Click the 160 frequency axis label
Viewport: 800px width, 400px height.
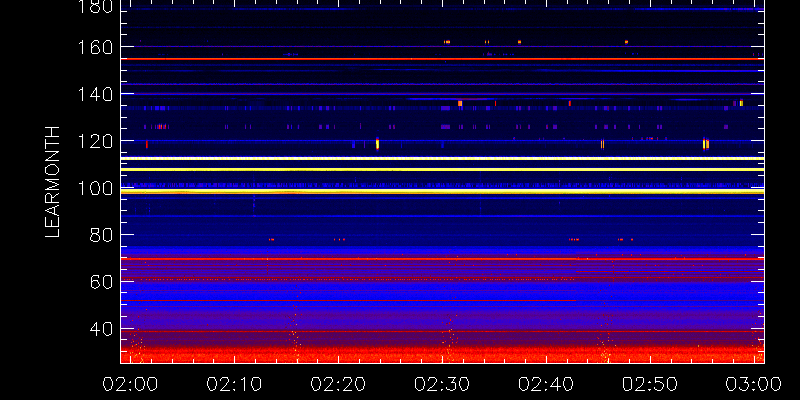[x=96, y=47]
